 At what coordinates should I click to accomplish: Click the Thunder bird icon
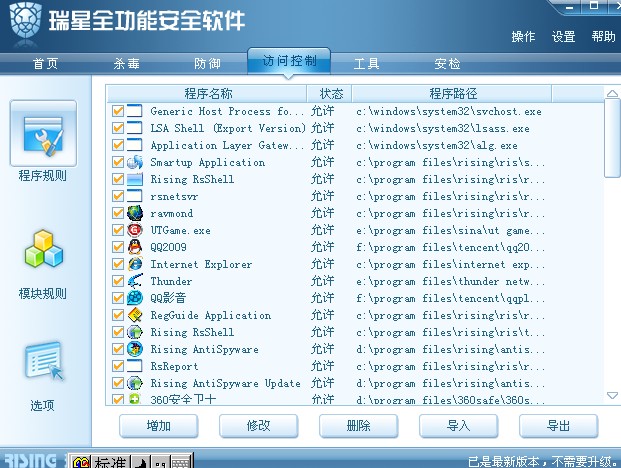click(x=135, y=281)
